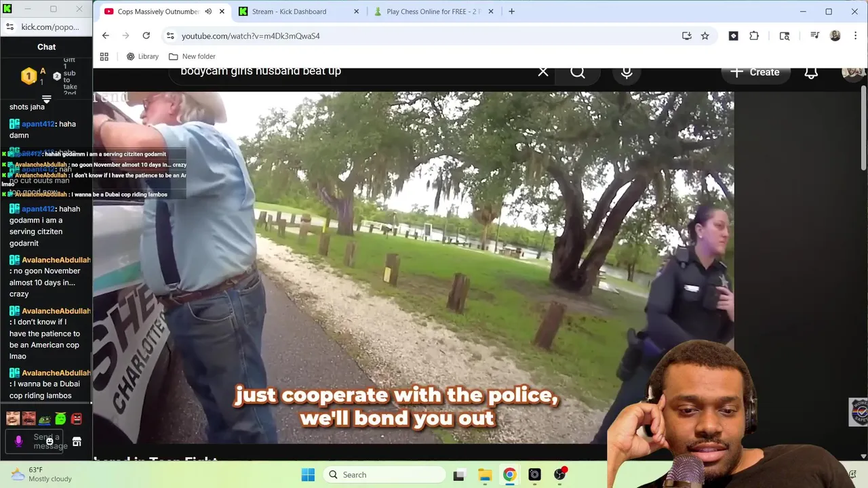The image size is (868, 488).
Task: Click the YouTube Create button
Action: click(x=755, y=72)
